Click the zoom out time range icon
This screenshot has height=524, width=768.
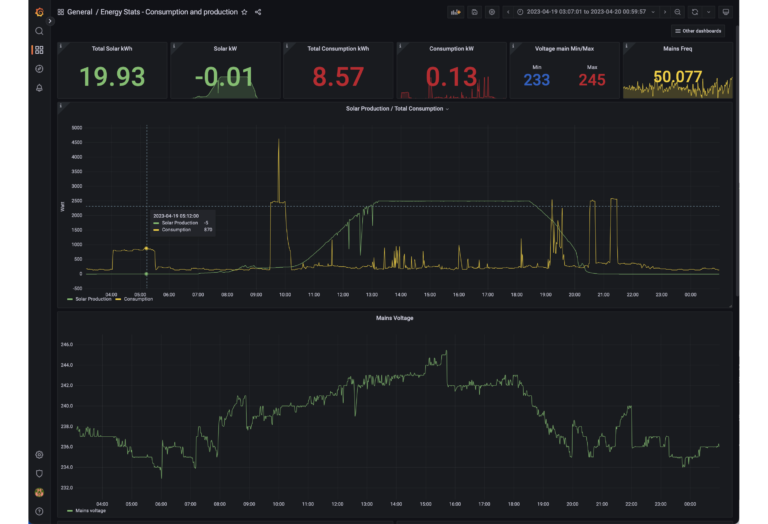[678, 12]
